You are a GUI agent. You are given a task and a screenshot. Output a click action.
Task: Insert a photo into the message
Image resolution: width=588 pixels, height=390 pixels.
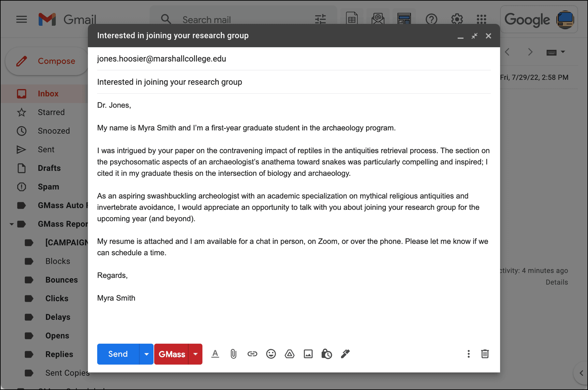click(308, 354)
